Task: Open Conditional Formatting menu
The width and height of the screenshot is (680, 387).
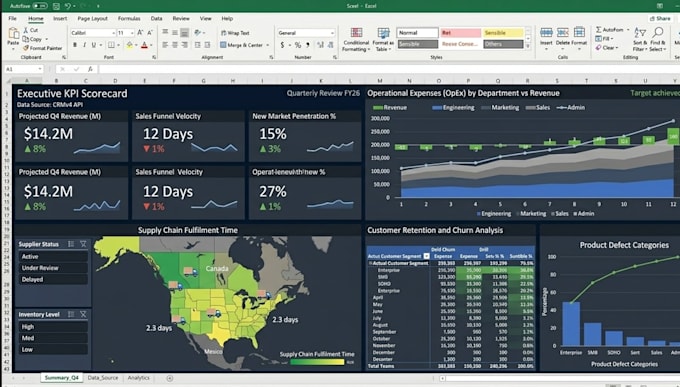Action: 356,39
